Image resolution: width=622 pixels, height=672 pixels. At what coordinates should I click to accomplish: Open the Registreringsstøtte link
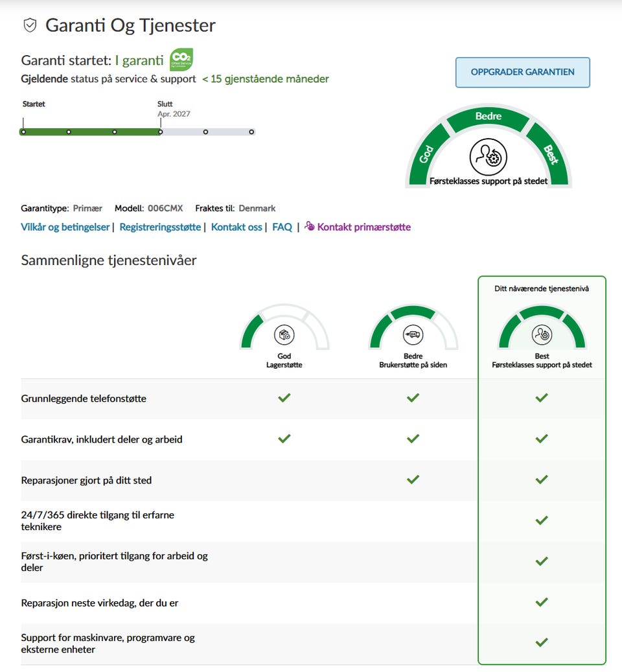(160, 227)
